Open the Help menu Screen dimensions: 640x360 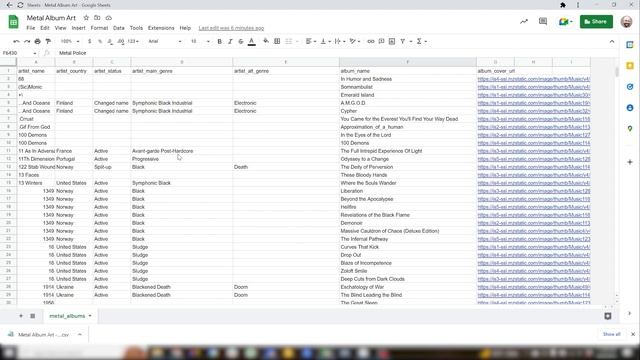pyautogui.click(x=185, y=28)
